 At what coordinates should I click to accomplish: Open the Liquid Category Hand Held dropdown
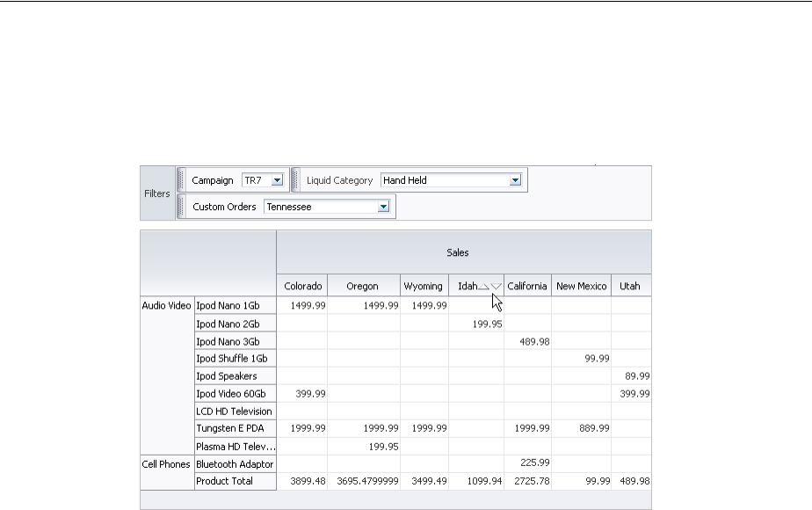515,180
